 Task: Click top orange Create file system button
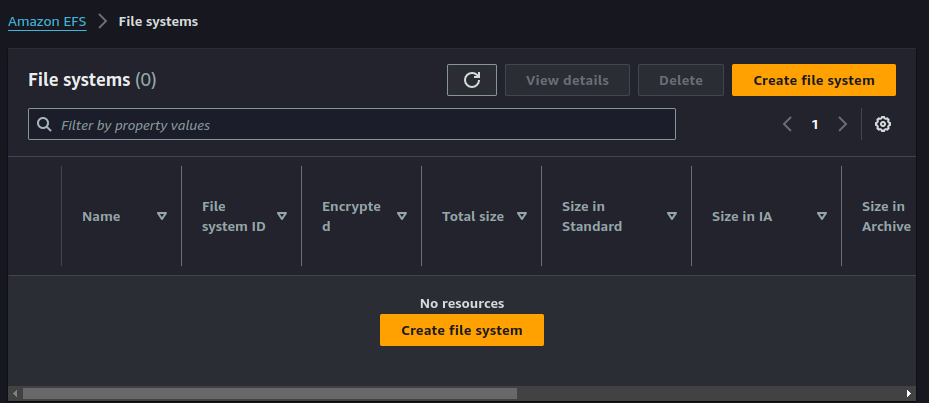click(x=813, y=80)
